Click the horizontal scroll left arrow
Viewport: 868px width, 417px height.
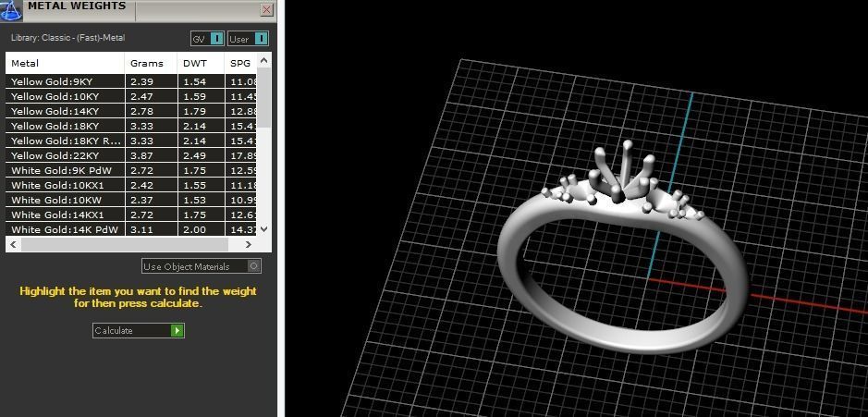pyautogui.click(x=13, y=244)
